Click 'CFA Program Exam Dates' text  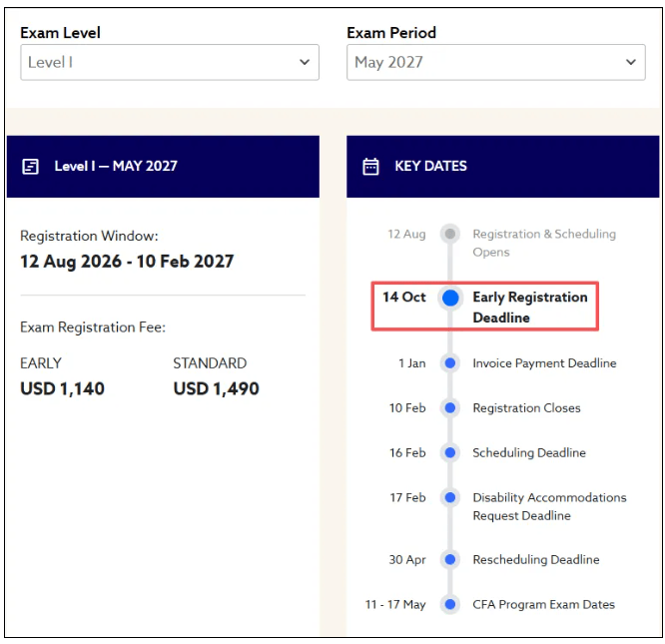click(x=544, y=604)
